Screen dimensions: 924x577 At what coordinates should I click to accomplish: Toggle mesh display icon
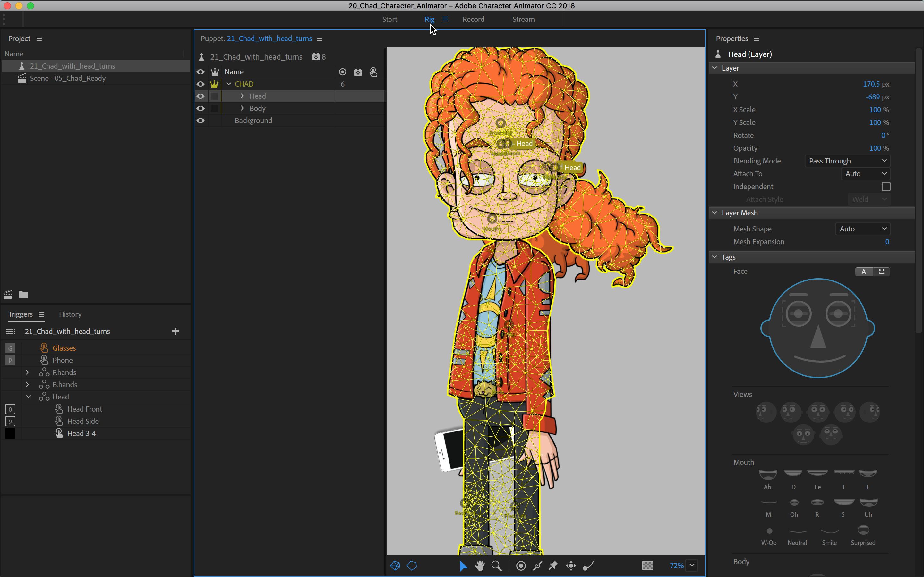coord(395,565)
